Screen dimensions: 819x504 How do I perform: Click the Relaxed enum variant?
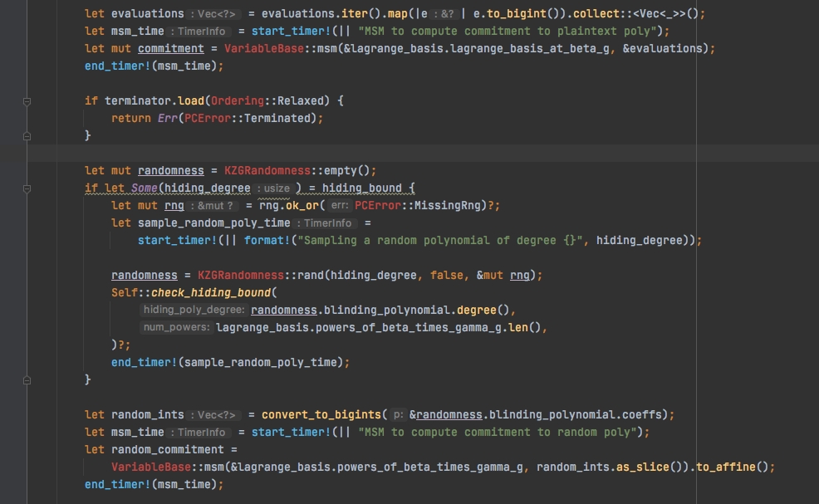pyautogui.click(x=300, y=100)
